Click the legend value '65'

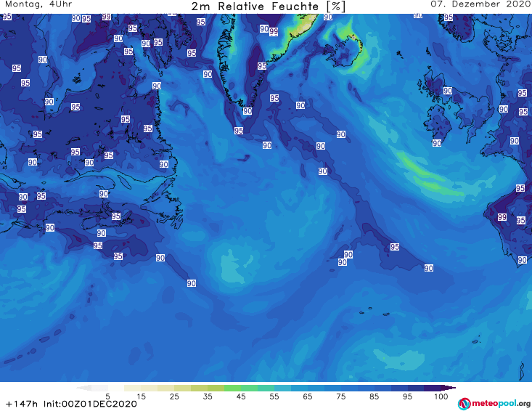tap(308, 396)
